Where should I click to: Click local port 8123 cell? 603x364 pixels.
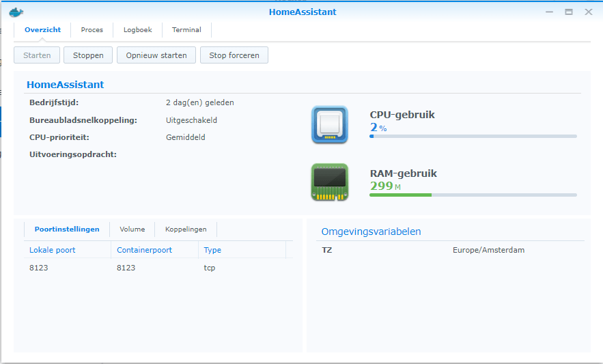click(x=39, y=268)
